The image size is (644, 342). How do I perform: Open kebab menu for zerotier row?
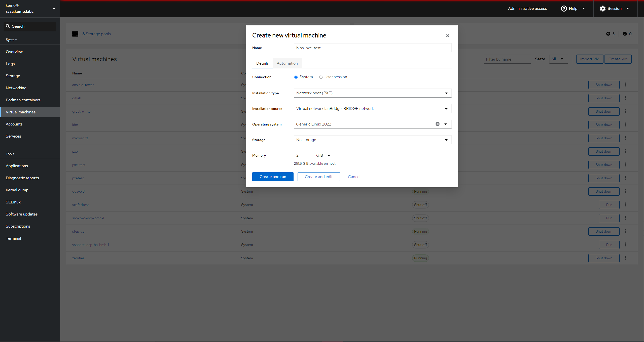[626, 258]
